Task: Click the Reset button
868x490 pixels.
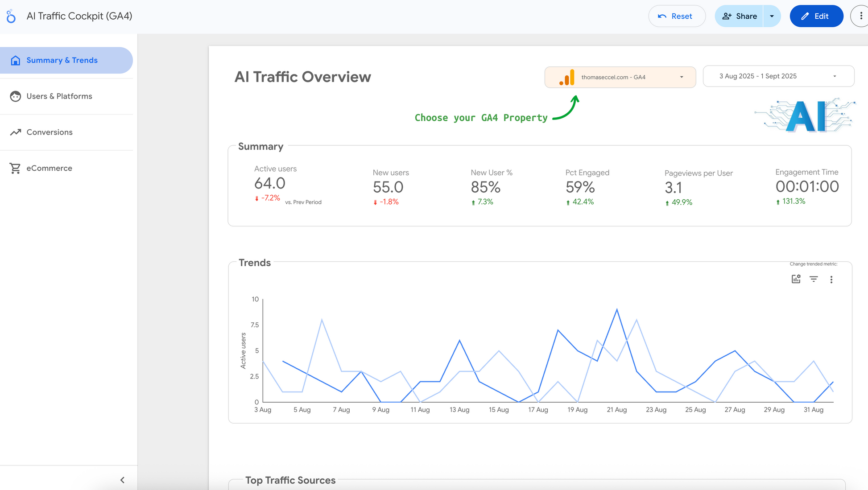Action: 677,16
